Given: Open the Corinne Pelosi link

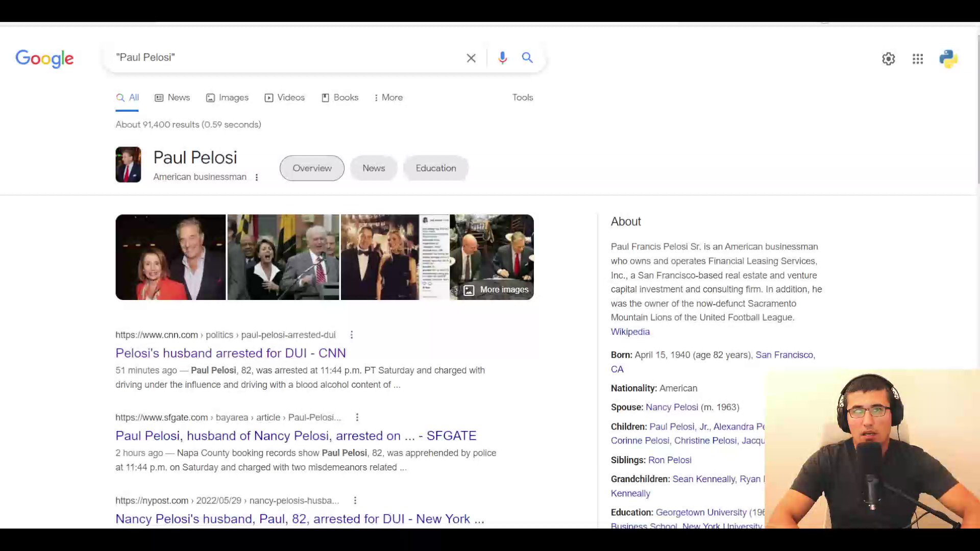Looking at the screenshot, I should coord(640,441).
